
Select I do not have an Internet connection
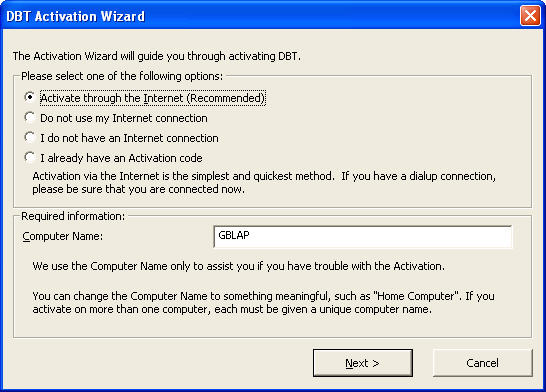[30, 137]
